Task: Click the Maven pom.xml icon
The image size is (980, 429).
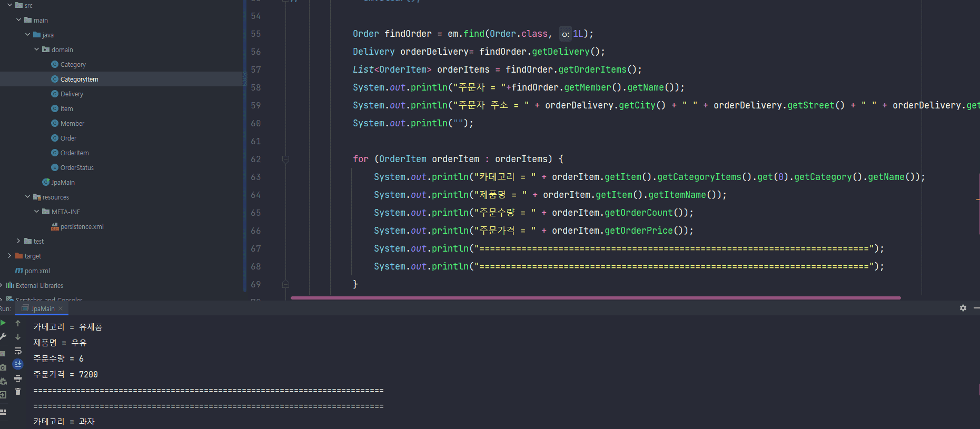Action: point(19,271)
